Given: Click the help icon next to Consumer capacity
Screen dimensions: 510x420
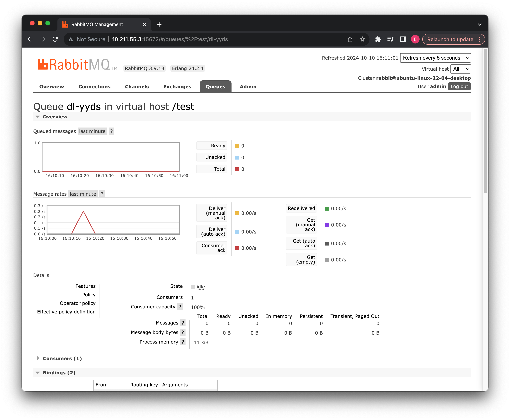Looking at the screenshot, I should (x=180, y=307).
